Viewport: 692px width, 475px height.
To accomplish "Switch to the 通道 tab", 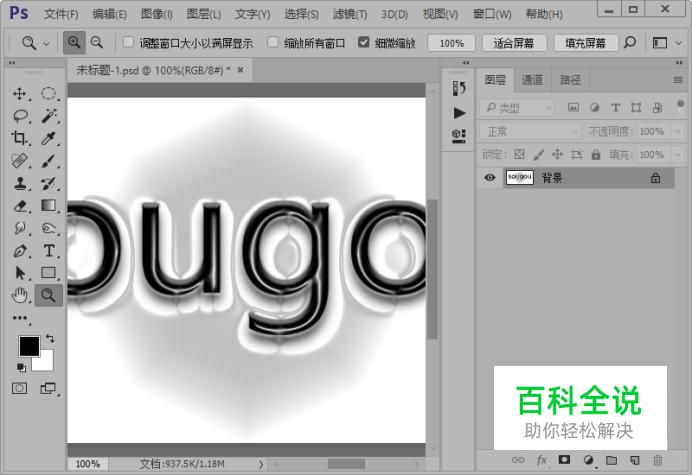I will tap(532, 80).
